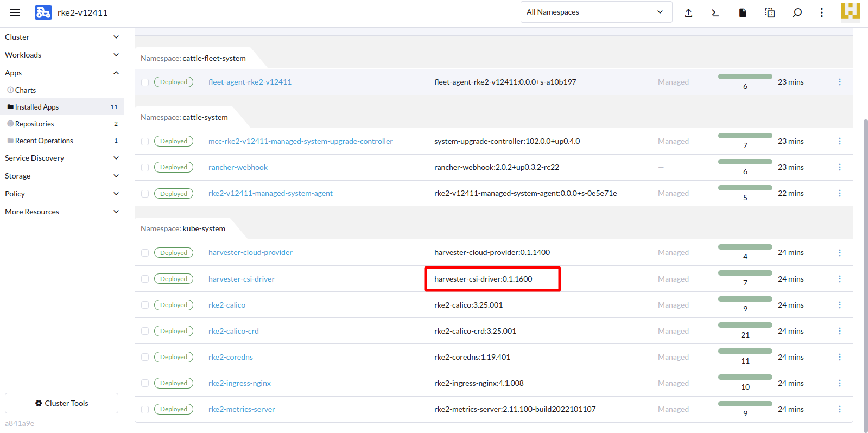Open the kubectl shell icon
Screen dimensions: 868x433
tap(715, 12)
